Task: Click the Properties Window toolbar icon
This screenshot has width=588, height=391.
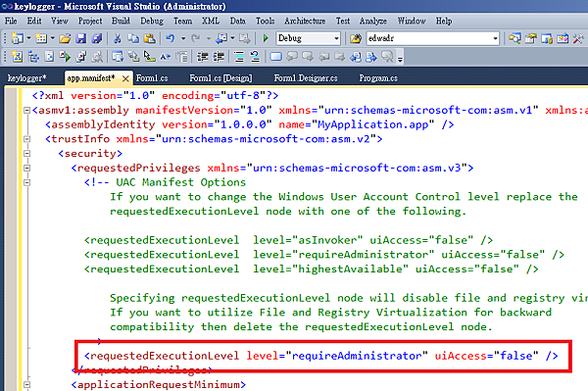Action: 530,38
